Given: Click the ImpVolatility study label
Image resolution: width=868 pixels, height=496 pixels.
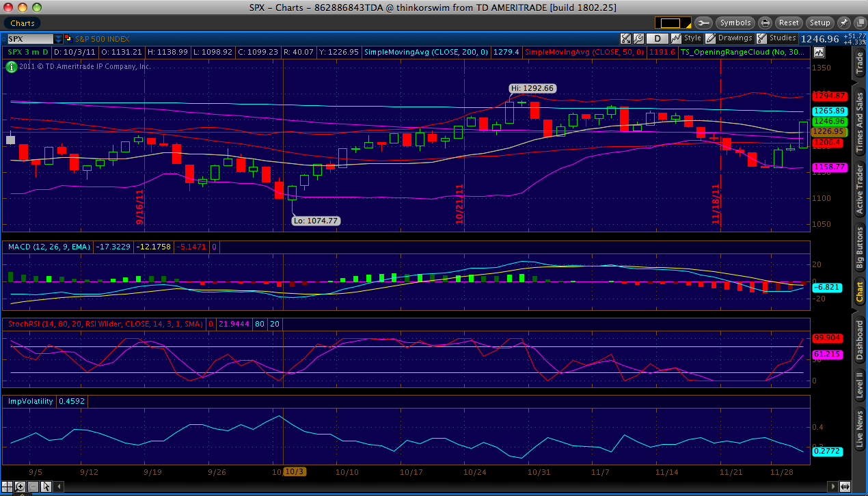Looking at the screenshot, I should point(30,401).
